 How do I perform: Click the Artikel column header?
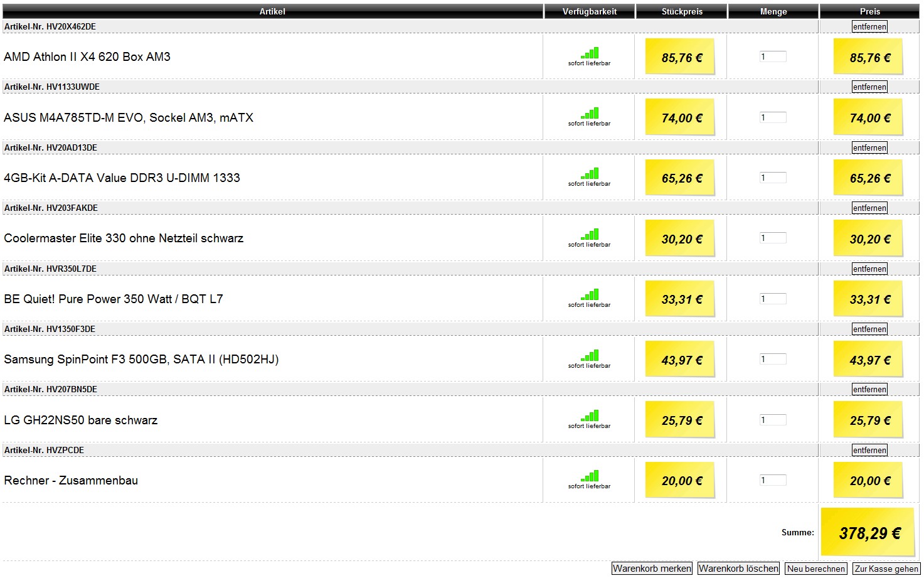coord(272,11)
